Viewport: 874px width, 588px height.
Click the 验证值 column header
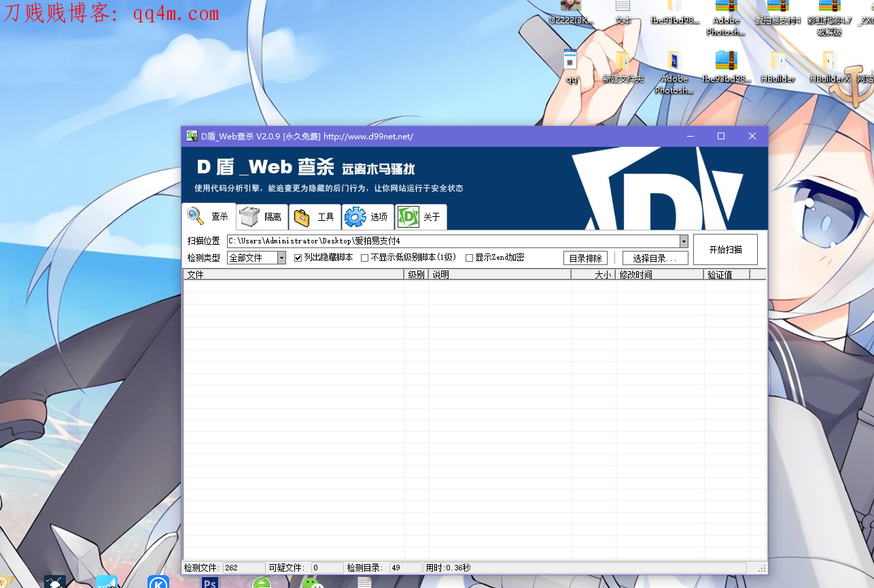(727, 275)
